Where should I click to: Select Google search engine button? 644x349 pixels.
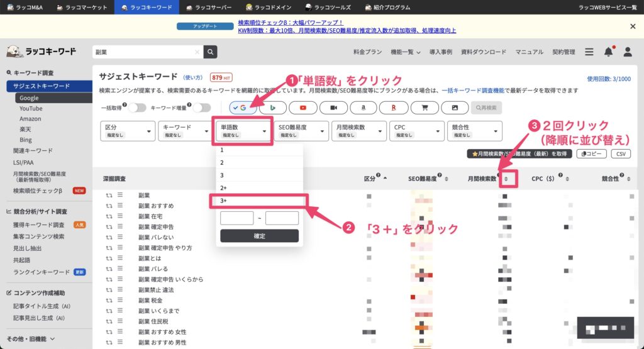tap(243, 108)
